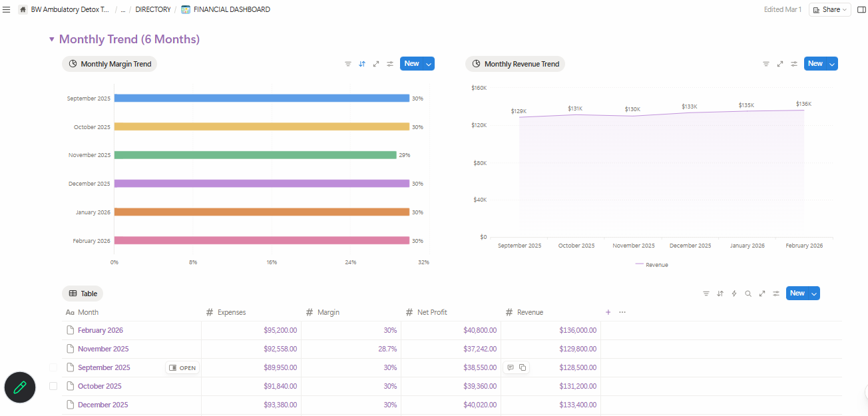Click the lightning automations icon above the table
This screenshot has height=416, width=868.
[734, 294]
